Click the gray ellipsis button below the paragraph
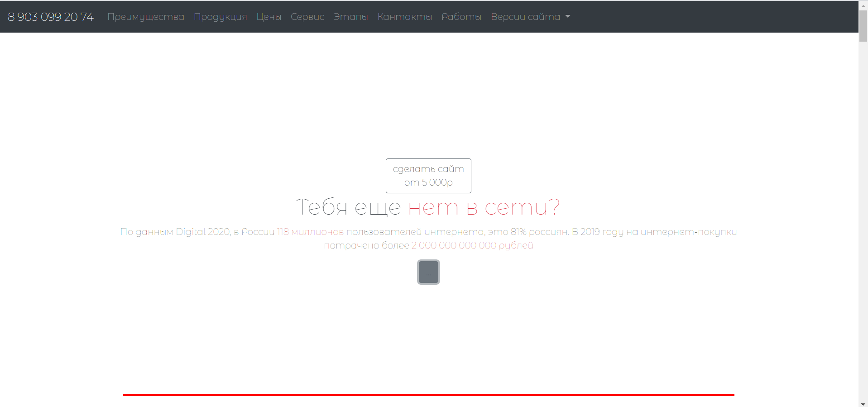Screen dimensions: 868x407 click(x=428, y=272)
